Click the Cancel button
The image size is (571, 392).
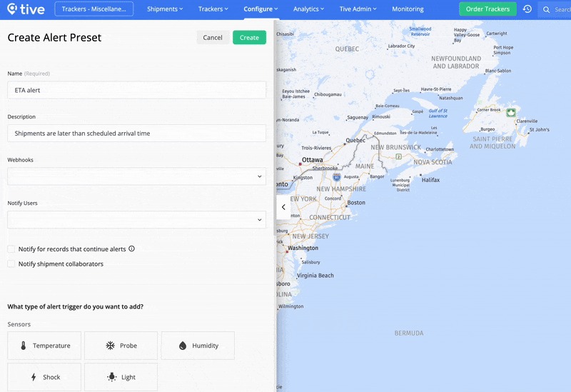click(x=213, y=38)
